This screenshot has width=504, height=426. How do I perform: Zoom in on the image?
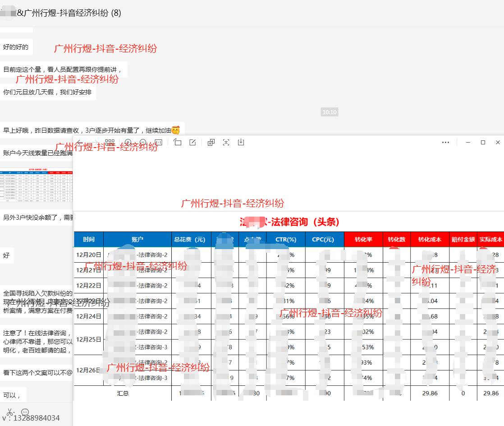[128, 142]
